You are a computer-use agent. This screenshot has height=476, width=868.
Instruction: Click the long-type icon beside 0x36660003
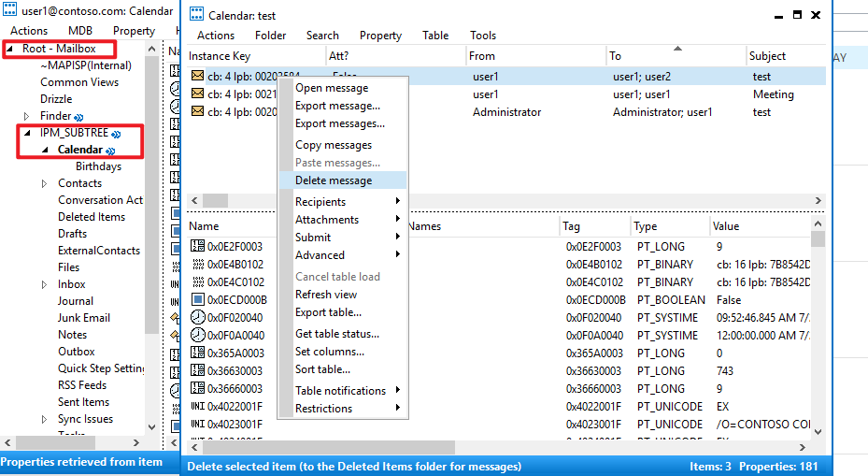198,388
